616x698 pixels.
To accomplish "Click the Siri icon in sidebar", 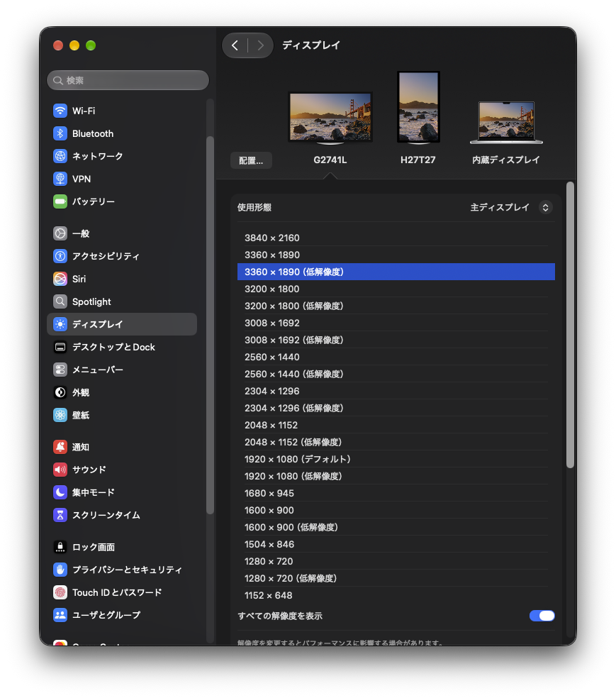I will [60, 279].
